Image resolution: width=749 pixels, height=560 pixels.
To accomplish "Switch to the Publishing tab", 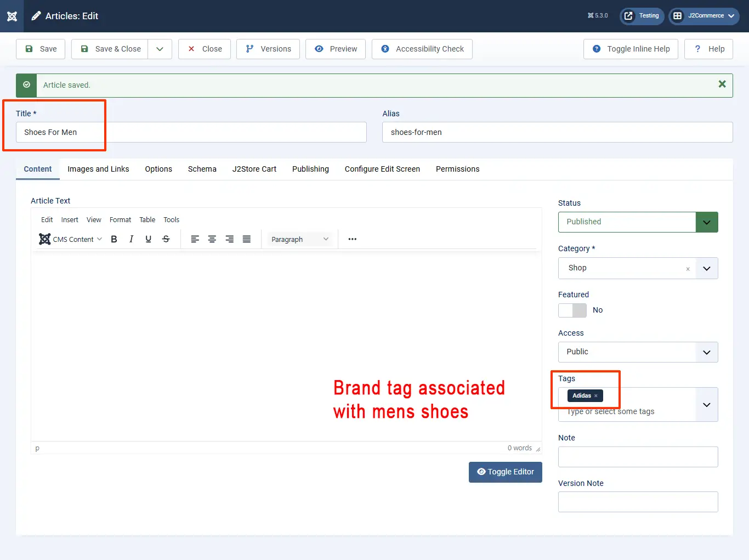I will [x=310, y=169].
